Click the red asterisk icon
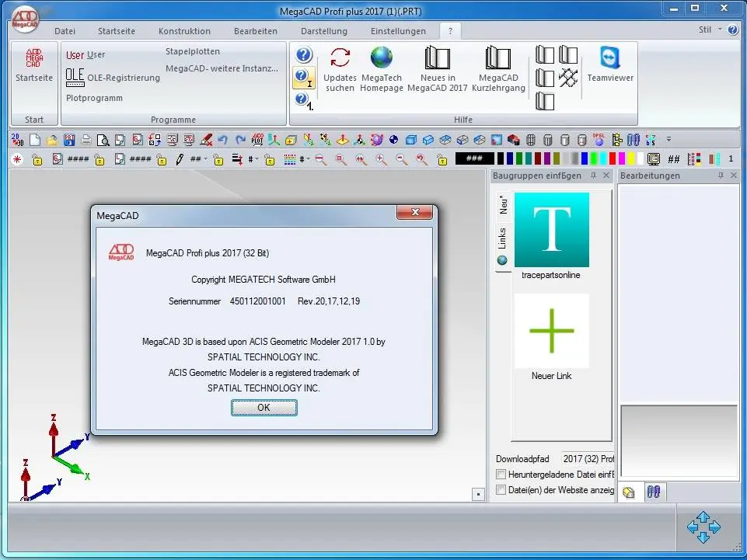Image resolution: width=747 pixels, height=560 pixels. point(17,159)
